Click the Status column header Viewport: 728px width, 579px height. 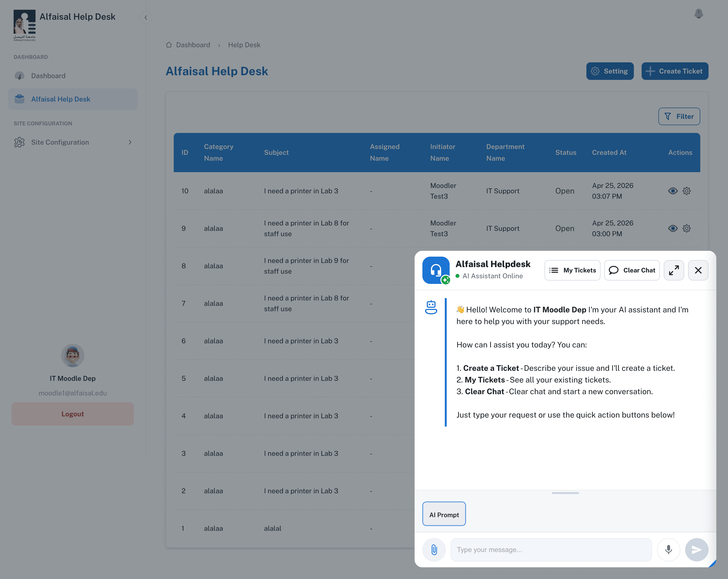click(x=566, y=152)
